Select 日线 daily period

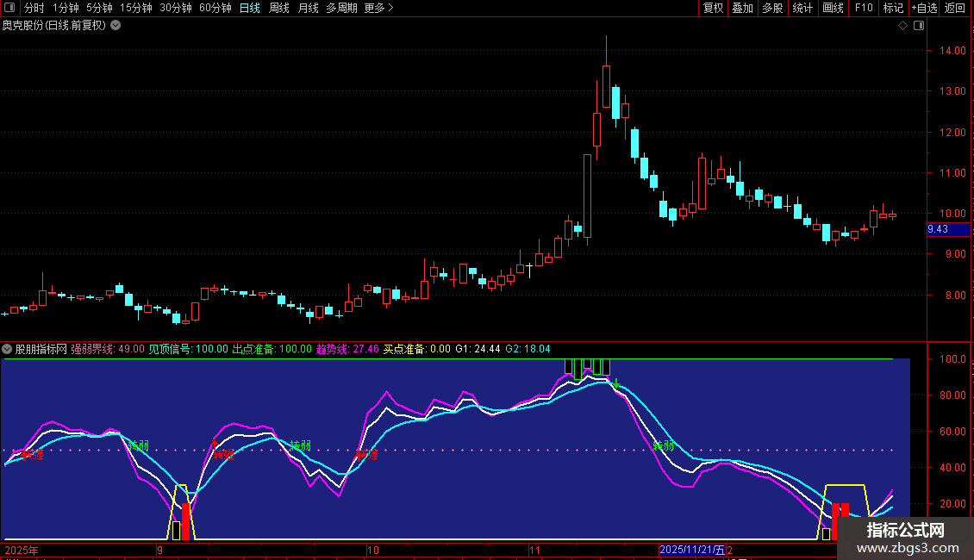coord(250,8)
